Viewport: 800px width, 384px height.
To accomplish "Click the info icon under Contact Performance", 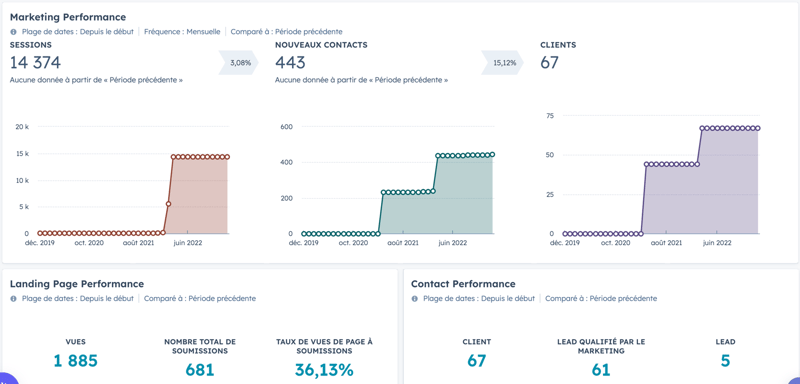I will pos(415,299).
